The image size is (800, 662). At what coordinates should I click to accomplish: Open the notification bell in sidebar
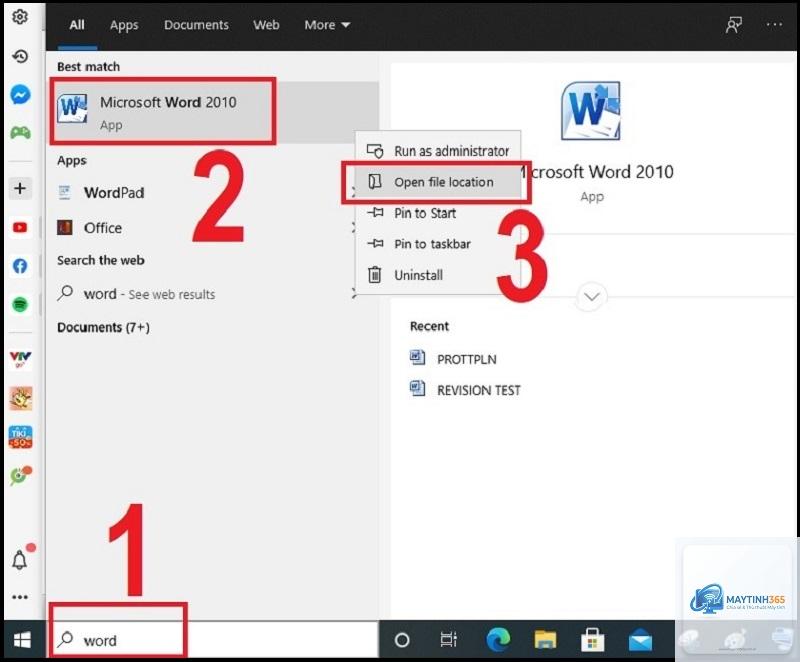[20, 559]
